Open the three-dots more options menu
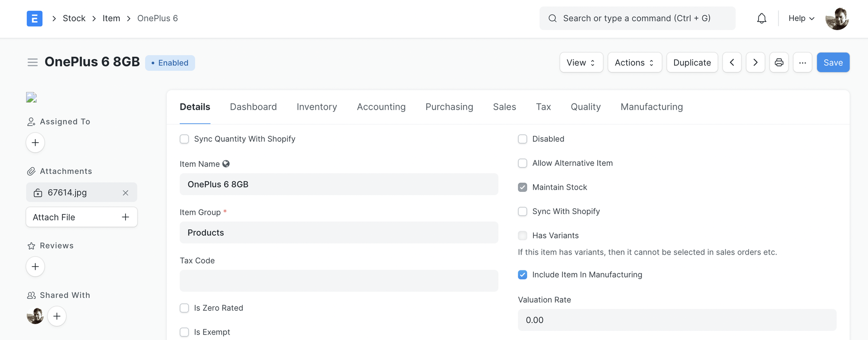The image size is (868, 340). pos(802,62)
